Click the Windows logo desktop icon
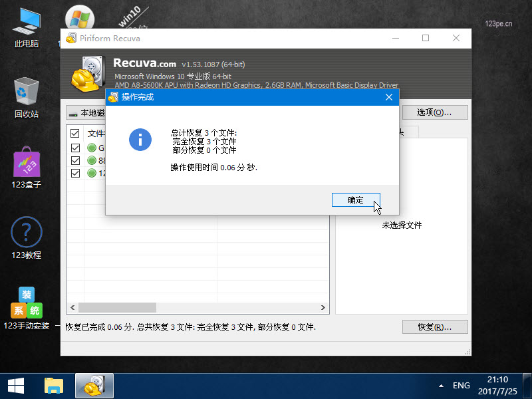Image resolution: width=532 pixels, height=399 pixels. tap(78, 20)
